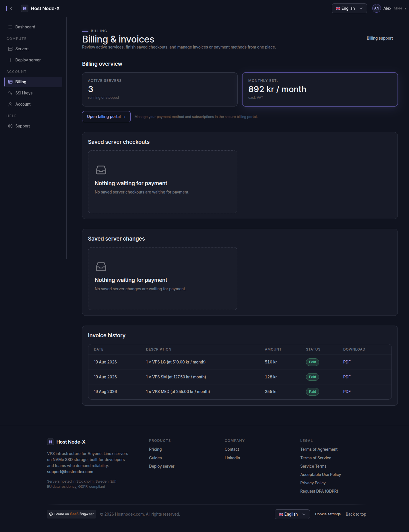Click the inbox icon in Saved server checkouts
Screen dimensions: 409x532
click(101, 170)
